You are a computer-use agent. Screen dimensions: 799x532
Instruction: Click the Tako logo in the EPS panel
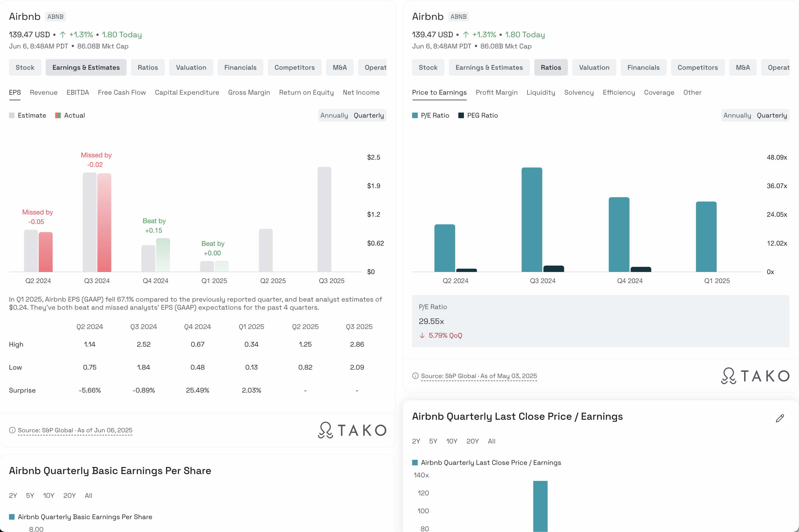pyautogui.click(x=352, y=430)
